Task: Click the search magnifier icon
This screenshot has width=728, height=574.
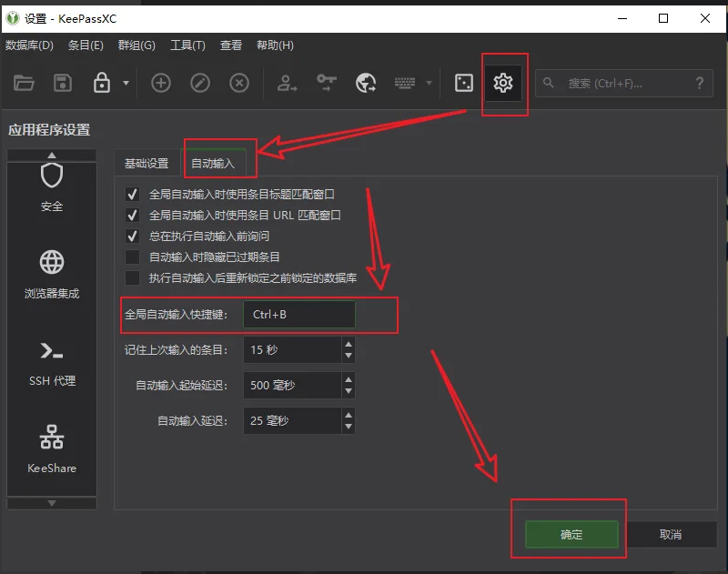Action: point(549,83)
